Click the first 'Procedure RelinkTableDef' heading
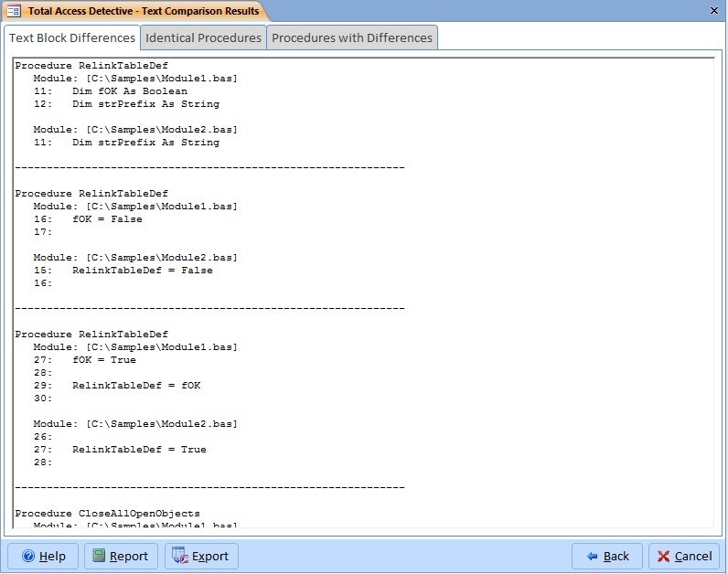This screenshot has height=574, width=728. point(91,66)
